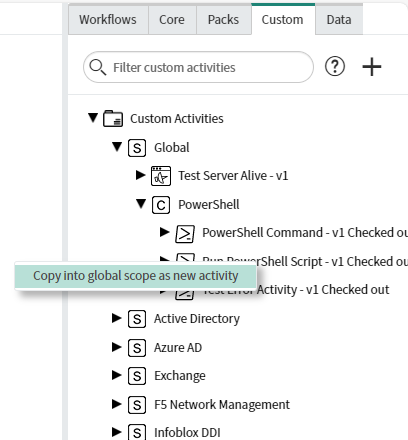Collapse the Global scope node
The image size is (408, 440).
coord(117,146)
